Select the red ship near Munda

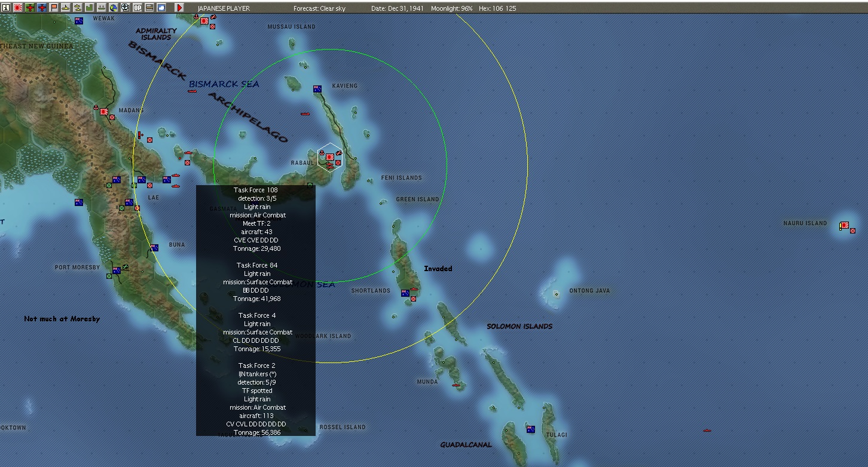coord(457,385)
